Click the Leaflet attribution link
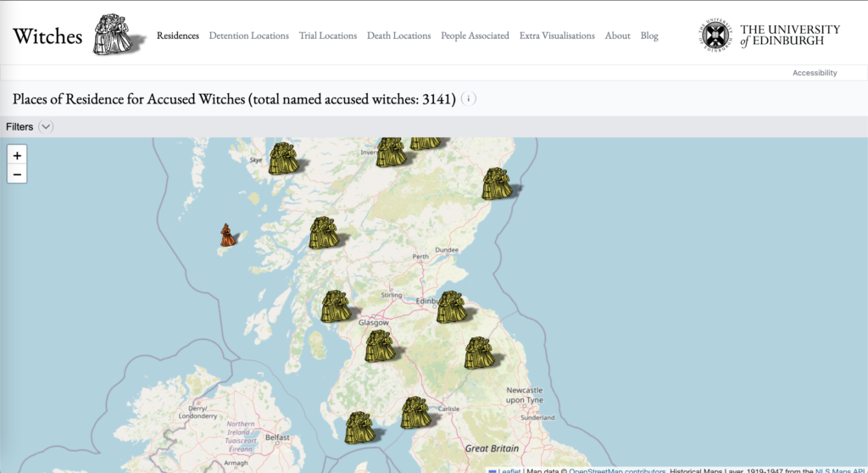 click(509, 470)
